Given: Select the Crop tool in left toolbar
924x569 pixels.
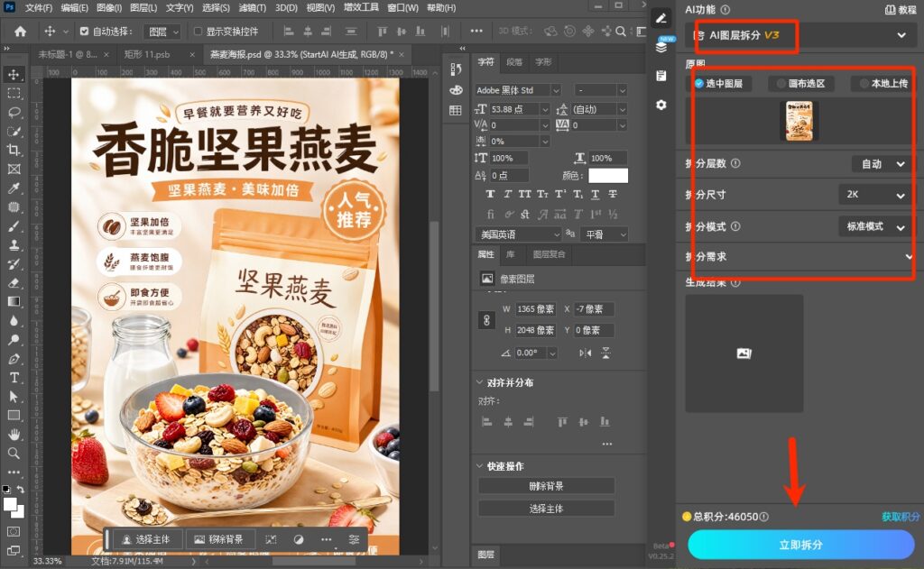Looking at the screenshot, I should click(14, 150).
